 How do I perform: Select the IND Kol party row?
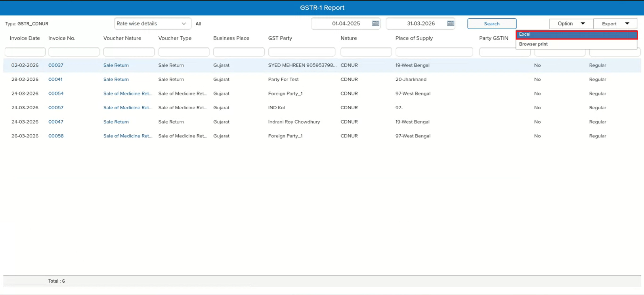coord(277,108)
